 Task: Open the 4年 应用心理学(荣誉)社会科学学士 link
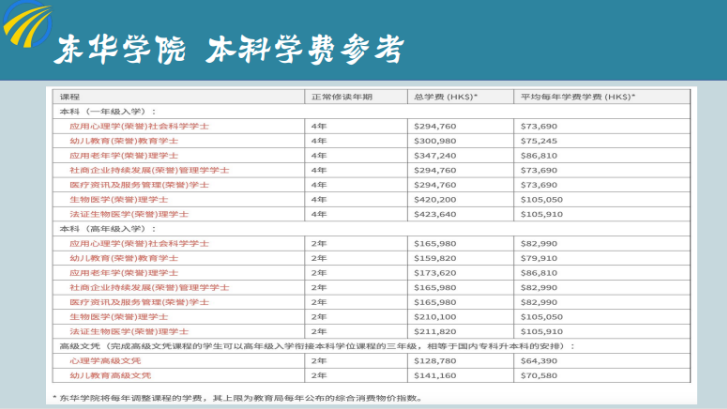(139, 126)
